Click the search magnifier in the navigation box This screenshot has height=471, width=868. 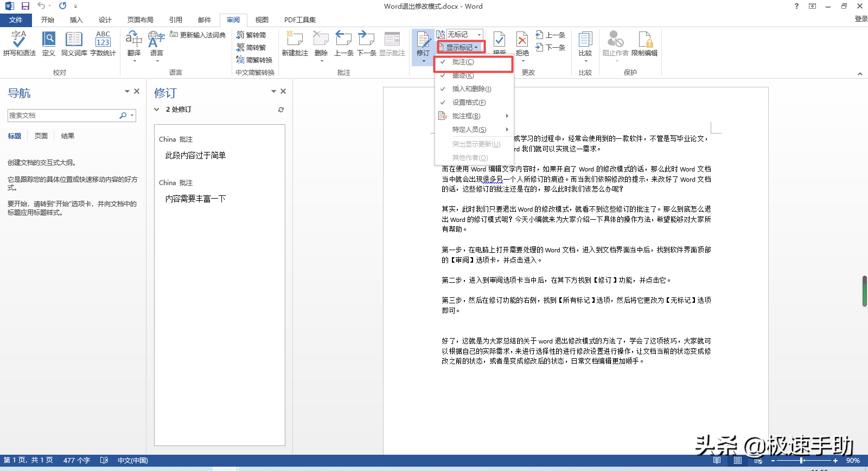[123, 116]
